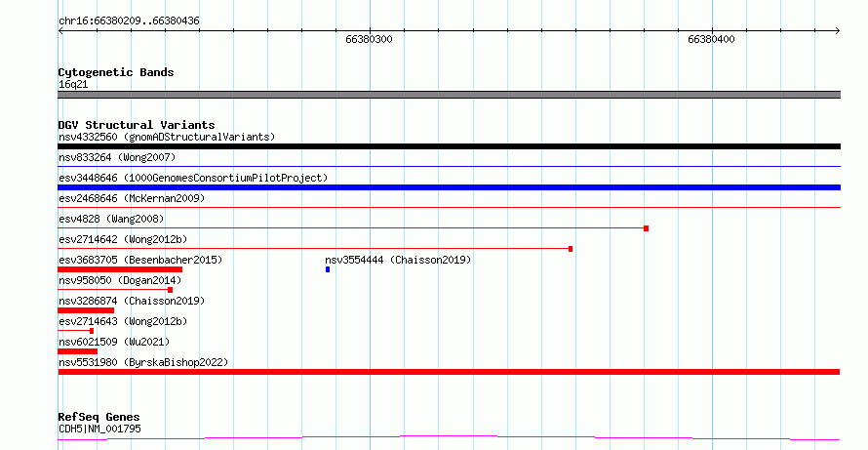Click the left arrow of the coordinate ruler

pyautogui.click(x=60, y=31)
